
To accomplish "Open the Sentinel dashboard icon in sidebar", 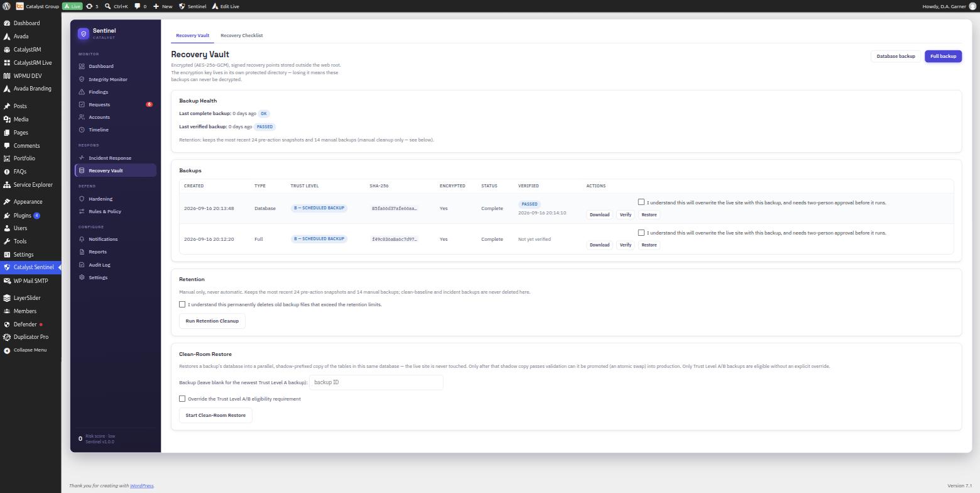I will click(82, 66).
